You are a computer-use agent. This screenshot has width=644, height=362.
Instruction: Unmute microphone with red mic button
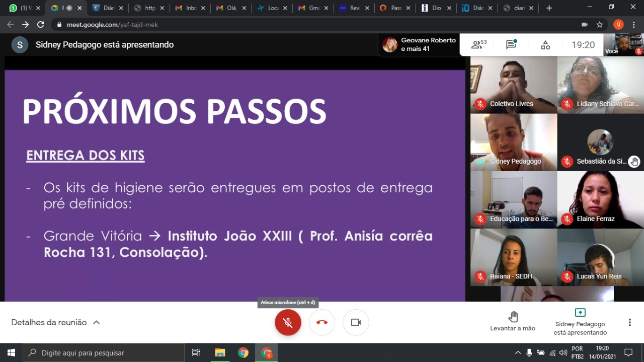tap(288, 322)
